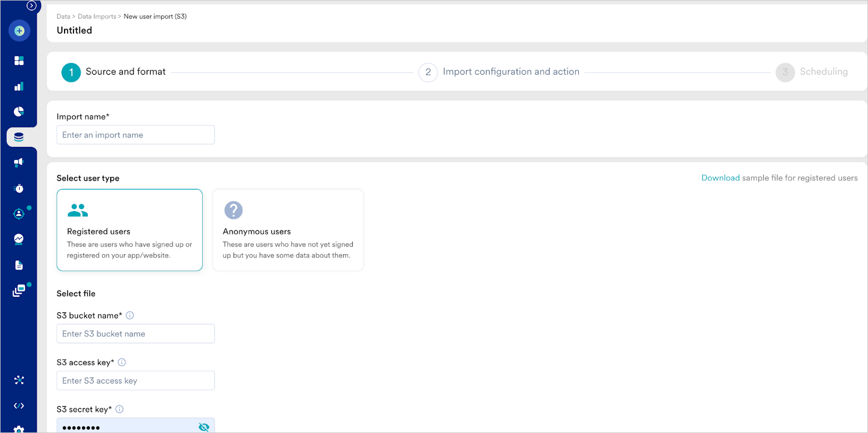Open the document reports icon in sidebar
The image size is (868, 433).
(x=19, y=265)
